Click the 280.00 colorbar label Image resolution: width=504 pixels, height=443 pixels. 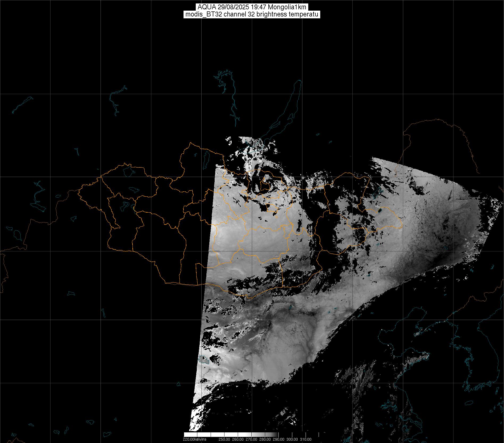click(x=265, y=439)
